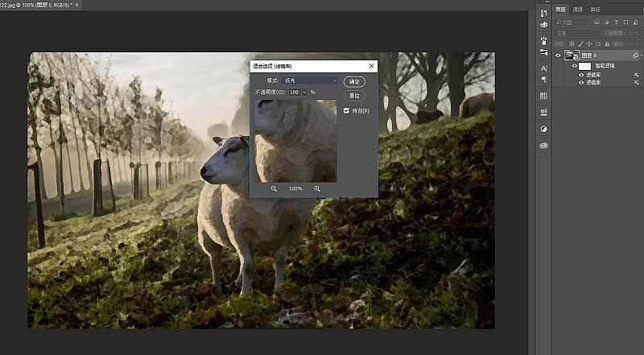
Task: Open the 模式 blend mode dropdown
Action: click(x=310, y=80)
